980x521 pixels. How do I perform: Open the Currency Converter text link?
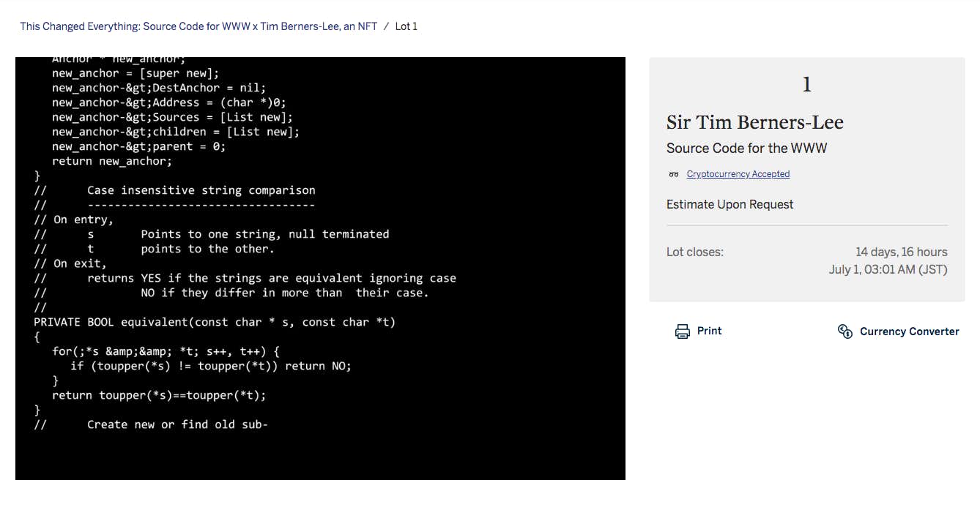(909, 331)
